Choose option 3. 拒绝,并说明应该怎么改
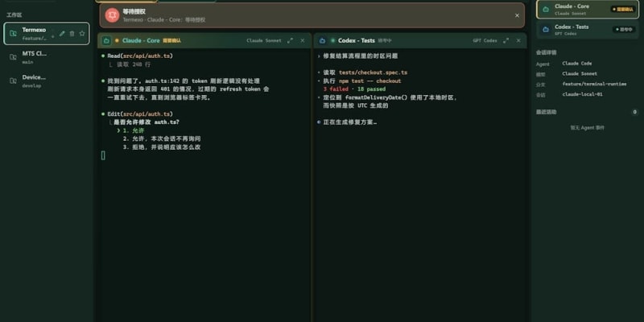Viewport: 644px width, 322px height. pyautogui.click(x=162, y=147)
